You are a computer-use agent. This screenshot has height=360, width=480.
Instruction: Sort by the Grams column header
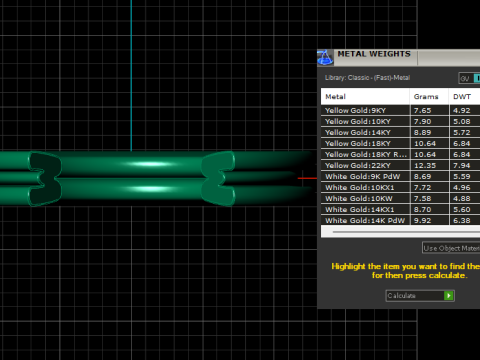pos(429,97)
